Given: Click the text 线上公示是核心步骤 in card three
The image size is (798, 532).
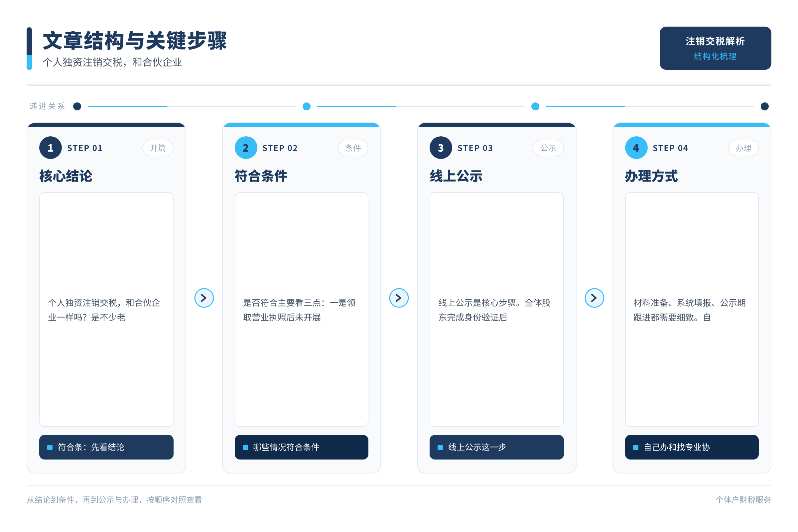Looking at the screenshot, I should (x=477, y=303).
